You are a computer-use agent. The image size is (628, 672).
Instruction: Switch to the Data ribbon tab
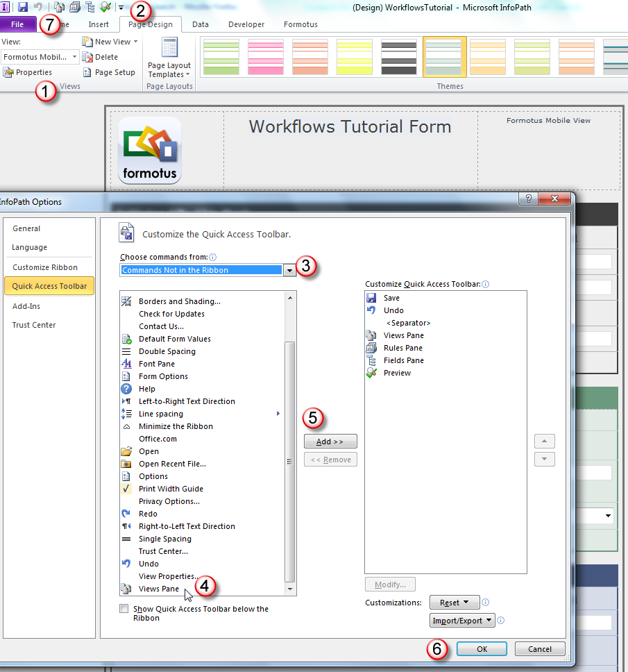201,24
